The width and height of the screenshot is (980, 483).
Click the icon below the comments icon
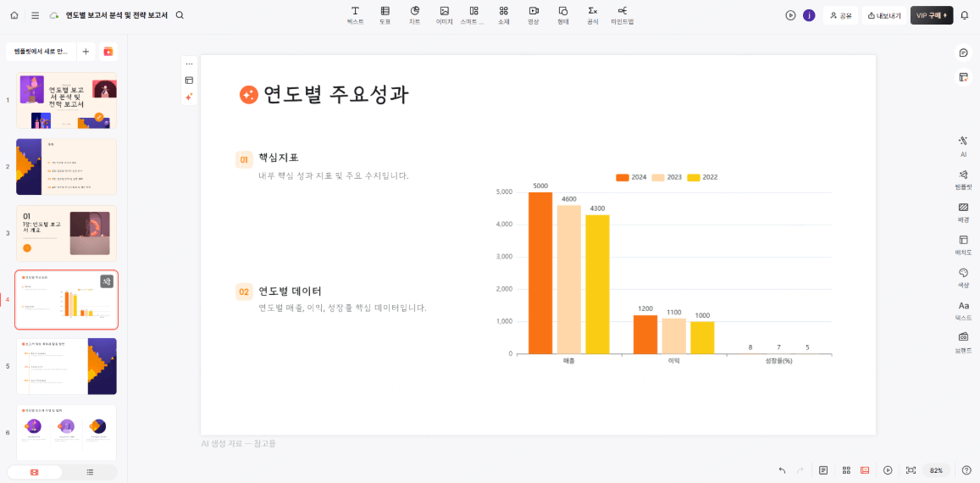[964, 77]
